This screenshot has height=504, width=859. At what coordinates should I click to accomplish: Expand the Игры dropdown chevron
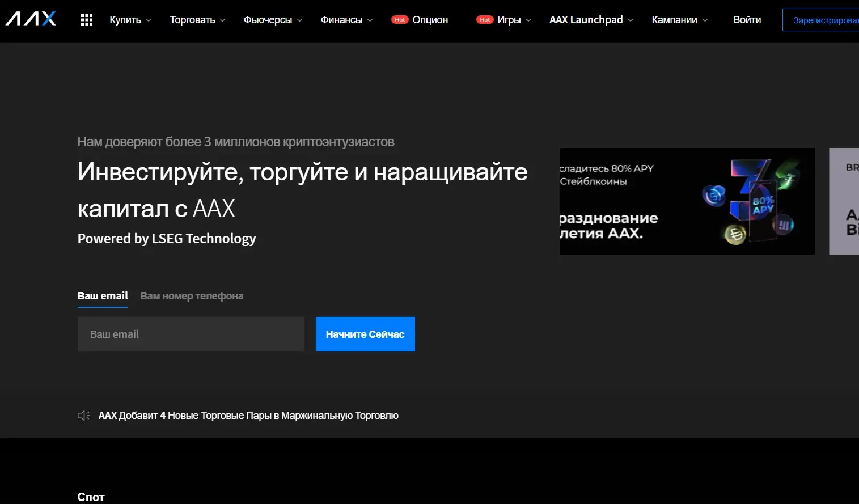528,20
